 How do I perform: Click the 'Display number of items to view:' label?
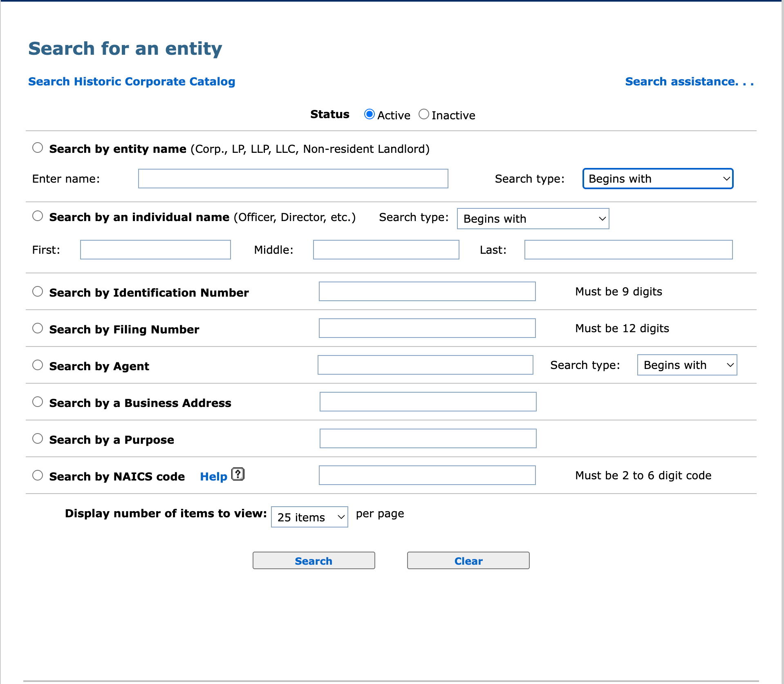(166, 513)
